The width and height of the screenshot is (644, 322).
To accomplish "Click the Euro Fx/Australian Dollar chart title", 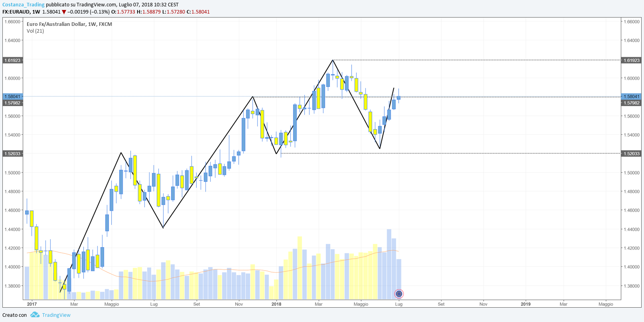I will click(69, 24).
